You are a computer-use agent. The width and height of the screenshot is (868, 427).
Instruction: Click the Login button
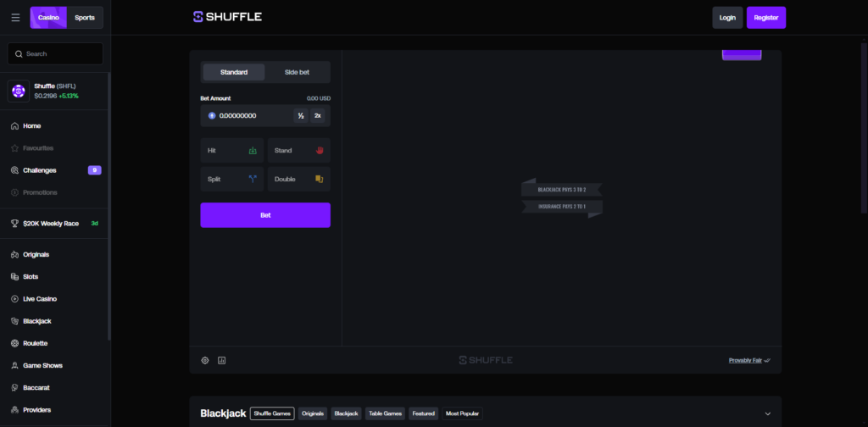[x=727, y=18]
